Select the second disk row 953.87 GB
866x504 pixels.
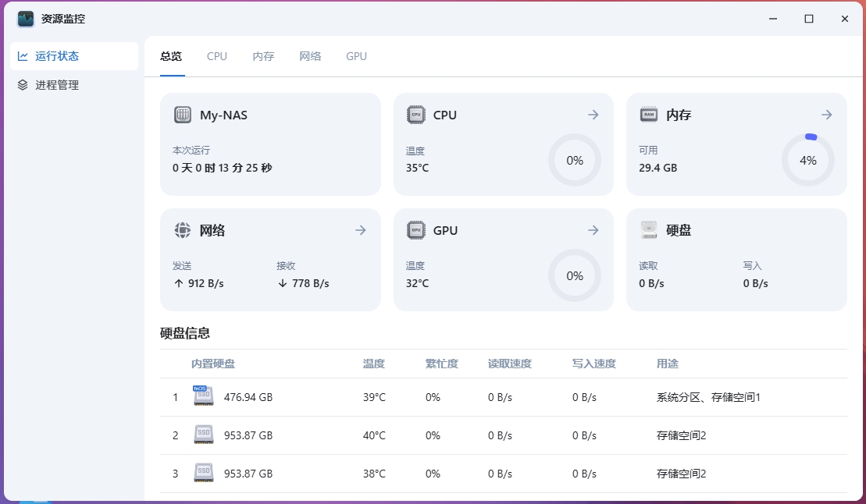(248, 435)
